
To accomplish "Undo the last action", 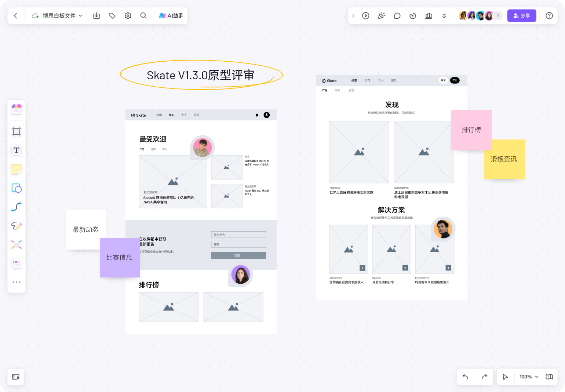I will 466,377.
